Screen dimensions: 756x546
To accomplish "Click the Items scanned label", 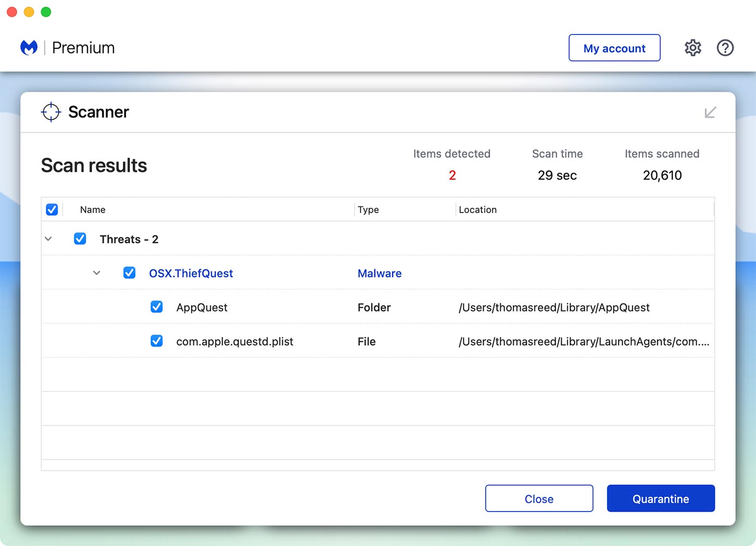I will click(662, 154).
